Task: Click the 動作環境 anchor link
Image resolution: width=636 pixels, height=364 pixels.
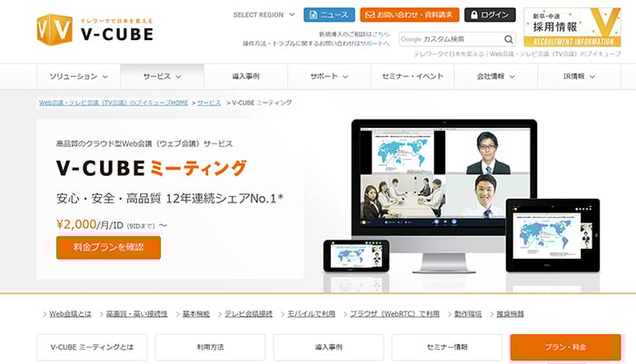Action: tap(468, 314)
